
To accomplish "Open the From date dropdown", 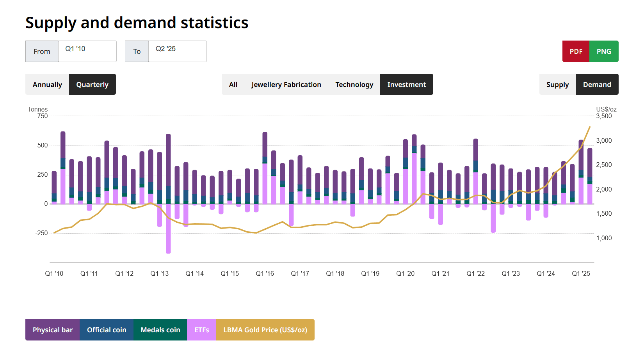I will tap(87, 51).
